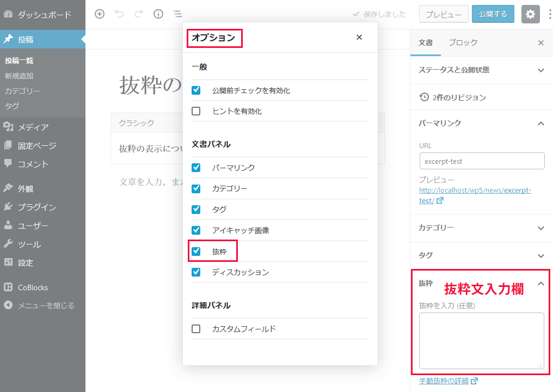Enable カスタムフィールド checkbox
Viewport: 553px width, 392px height.
pyautogui.click(x=196, y=329)
